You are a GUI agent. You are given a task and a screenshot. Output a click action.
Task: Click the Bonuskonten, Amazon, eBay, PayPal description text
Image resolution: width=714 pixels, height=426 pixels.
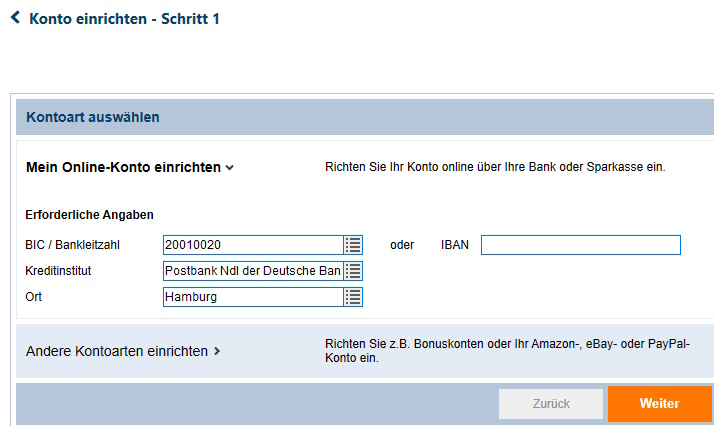tap(507, 350)
